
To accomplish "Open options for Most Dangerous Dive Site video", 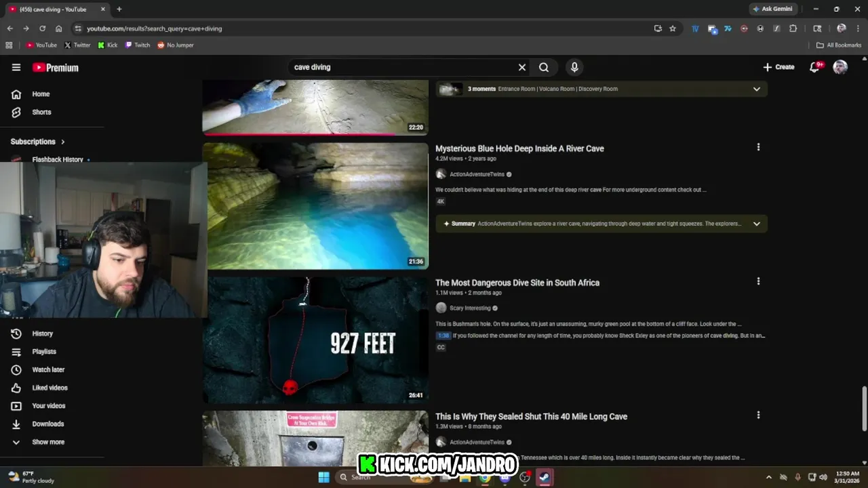I will point(758,281).
